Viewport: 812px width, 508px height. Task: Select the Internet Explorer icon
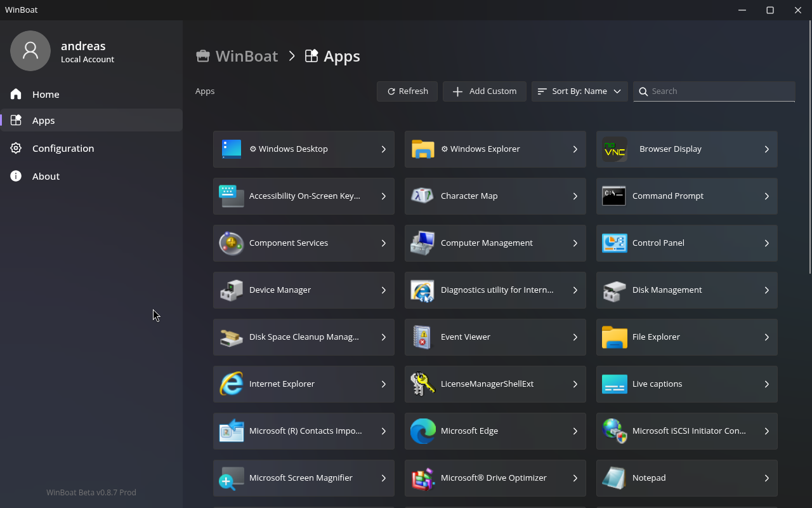coord(231,384)
